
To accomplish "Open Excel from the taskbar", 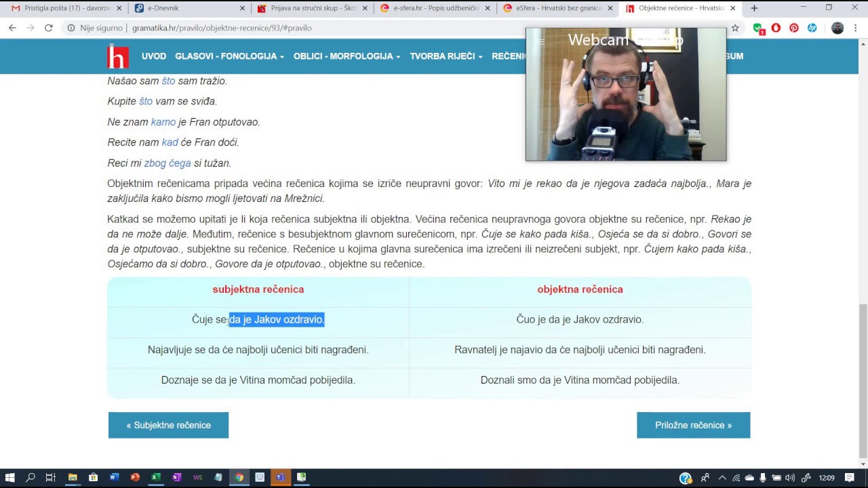I will click(x=155, y=477).
